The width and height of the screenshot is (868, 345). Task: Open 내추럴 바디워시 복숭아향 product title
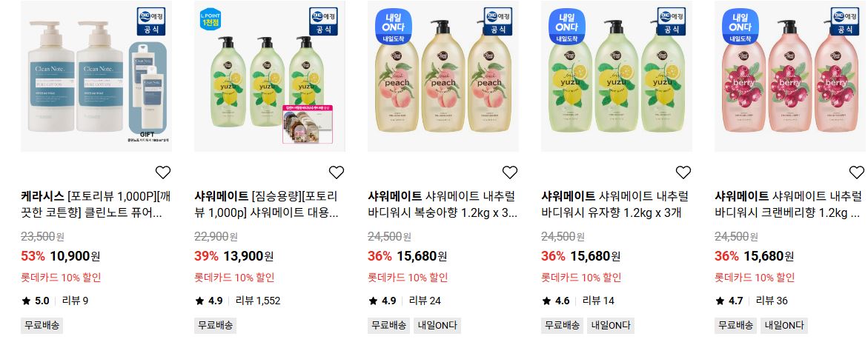click(x=443, y=204)
